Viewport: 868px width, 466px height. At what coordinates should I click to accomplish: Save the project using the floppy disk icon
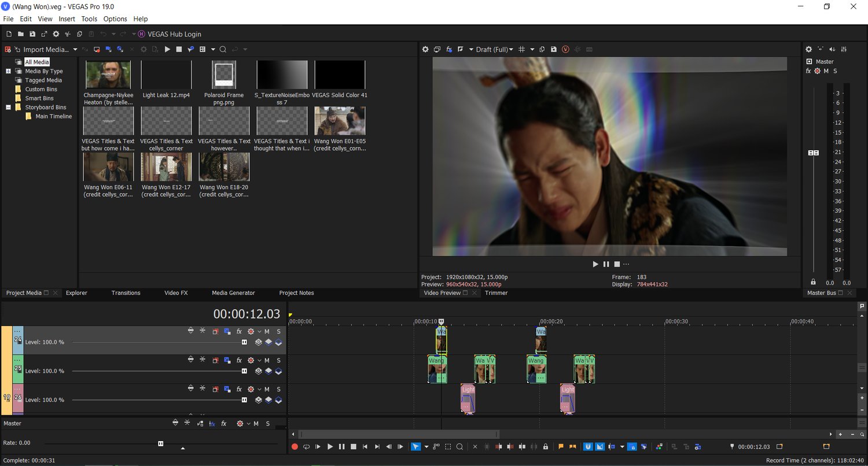[x=32, y=34]
